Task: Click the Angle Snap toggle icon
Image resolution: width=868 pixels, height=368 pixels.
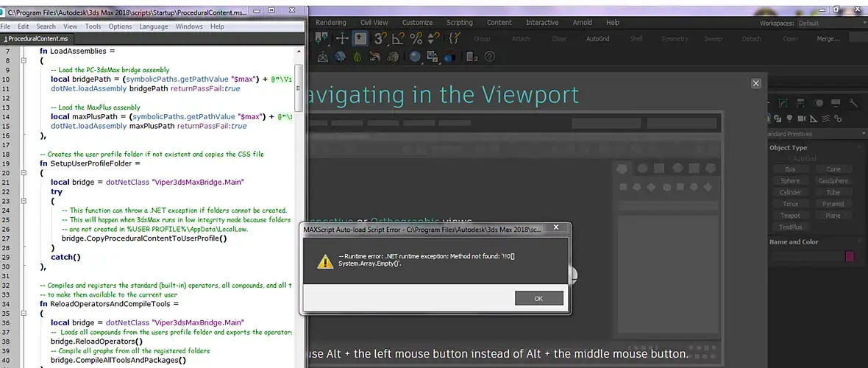Action: click(x=398, y=38)
